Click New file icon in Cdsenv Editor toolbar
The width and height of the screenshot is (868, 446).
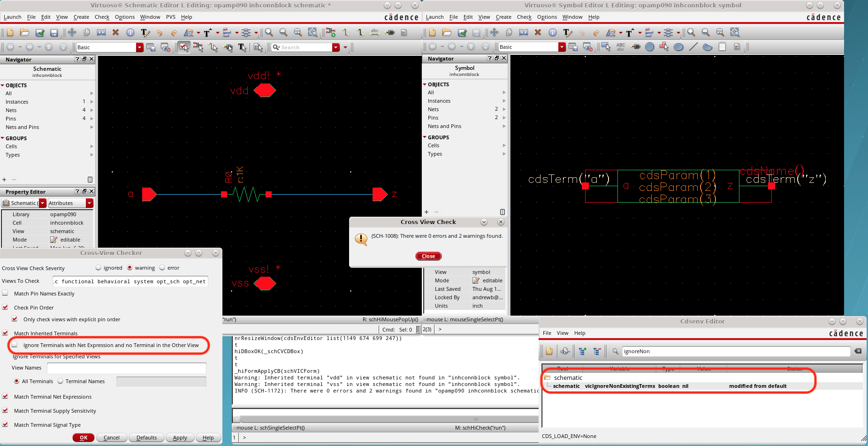coord(549,351)
